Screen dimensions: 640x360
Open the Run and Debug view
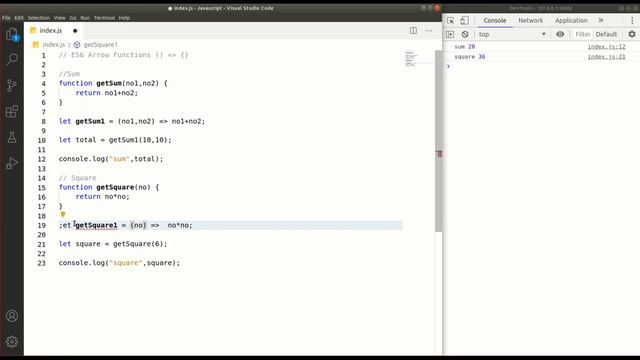pos(12,163)
